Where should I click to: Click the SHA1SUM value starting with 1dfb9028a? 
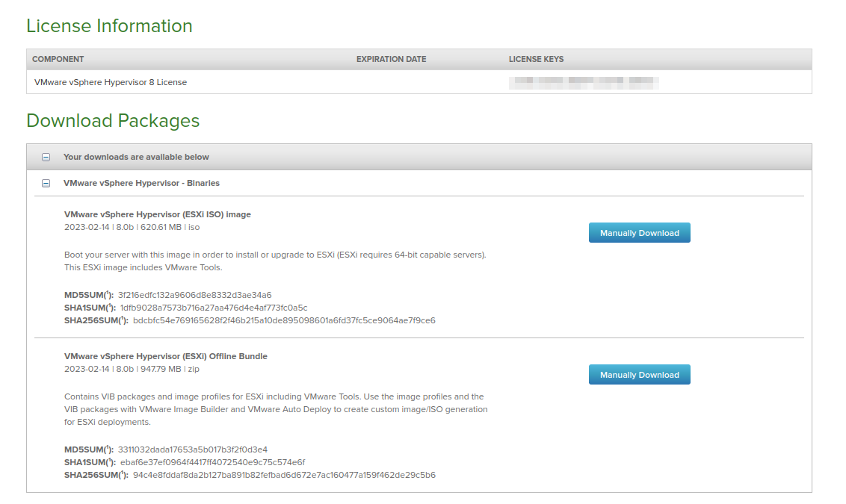click(214, 308)
